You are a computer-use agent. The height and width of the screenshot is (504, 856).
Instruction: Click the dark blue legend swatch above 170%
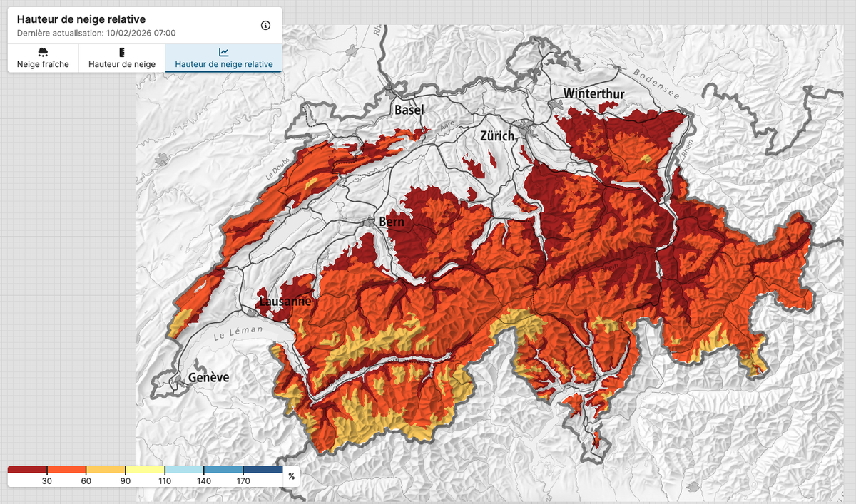(x=263, y=470)
